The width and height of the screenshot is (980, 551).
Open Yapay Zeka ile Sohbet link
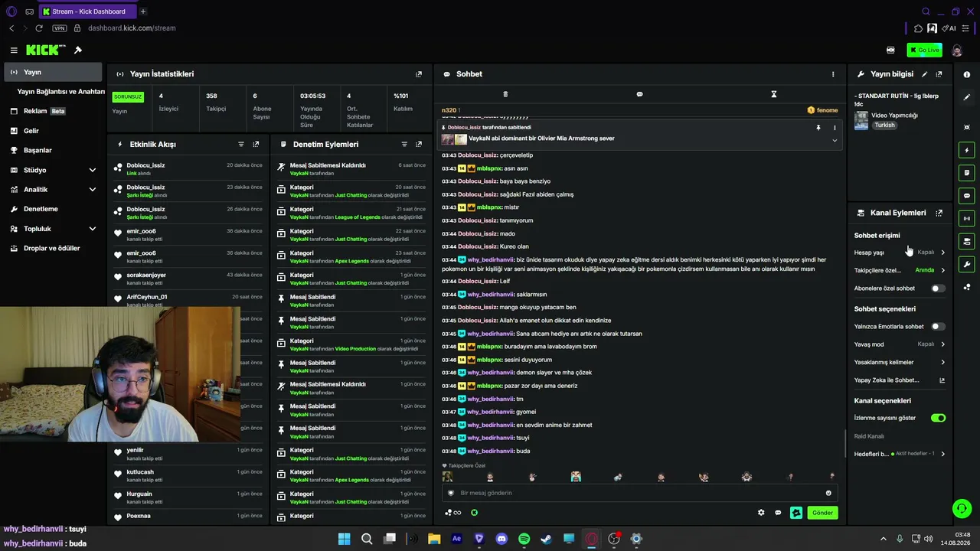click(900, 380)
